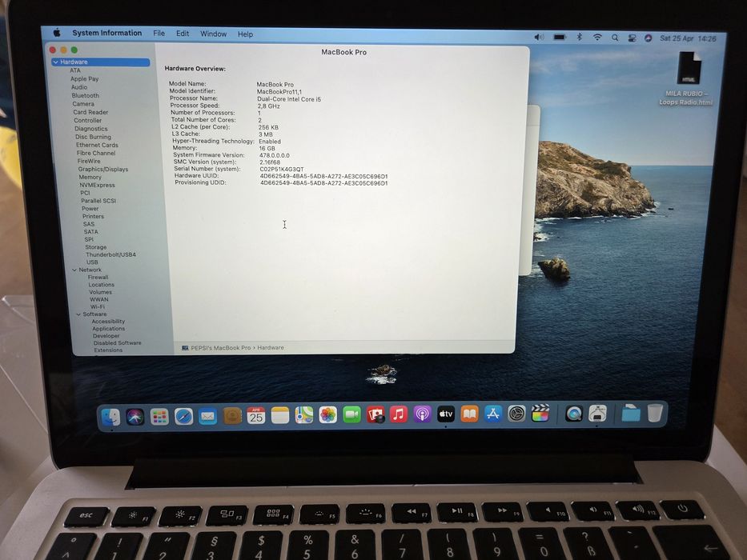Screen dimensions: 747x560
Task: Open the Trash in the Dock
Action: coord(655,413)
